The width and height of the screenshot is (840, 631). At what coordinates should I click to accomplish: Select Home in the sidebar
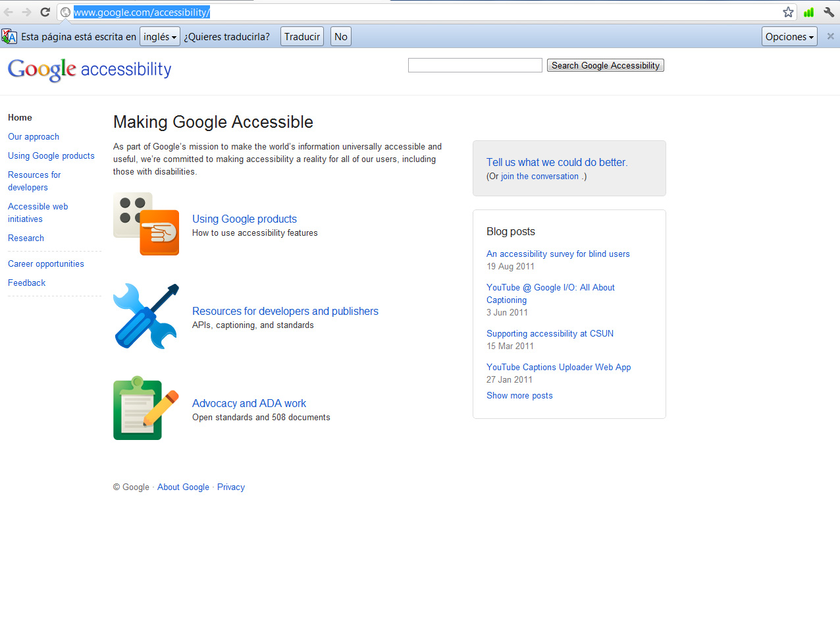click(x=20, y=117)
